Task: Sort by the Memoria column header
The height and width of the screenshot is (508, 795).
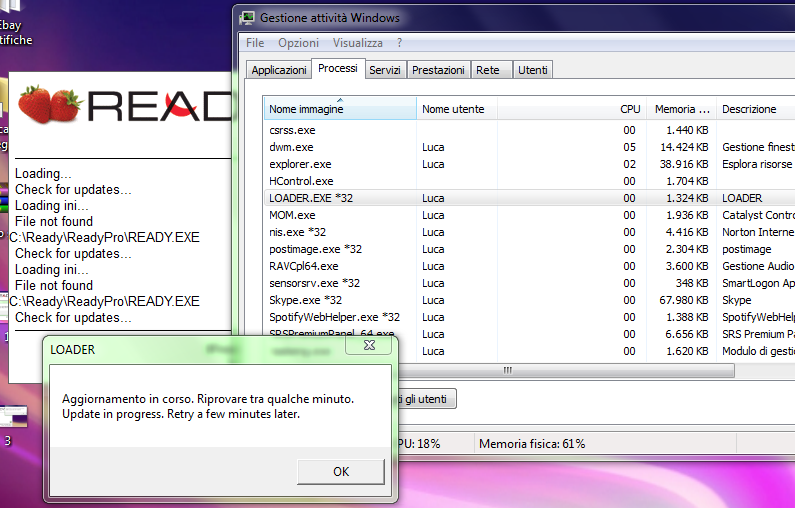Action: (681, 108)
